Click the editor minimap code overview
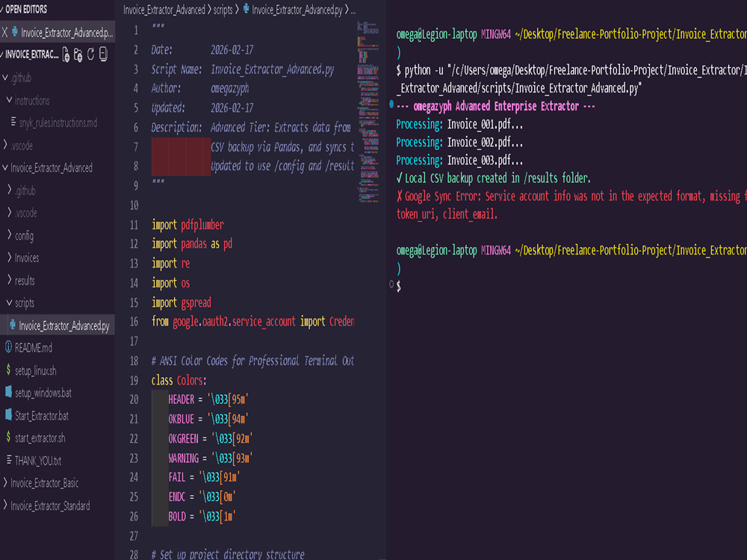747x560 pixels. [368, 112]
